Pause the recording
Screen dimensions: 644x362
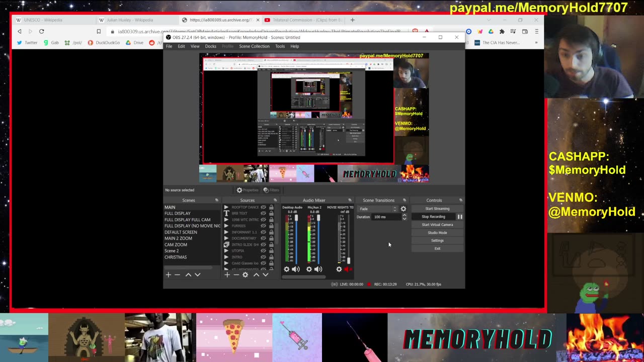(460, 217)
